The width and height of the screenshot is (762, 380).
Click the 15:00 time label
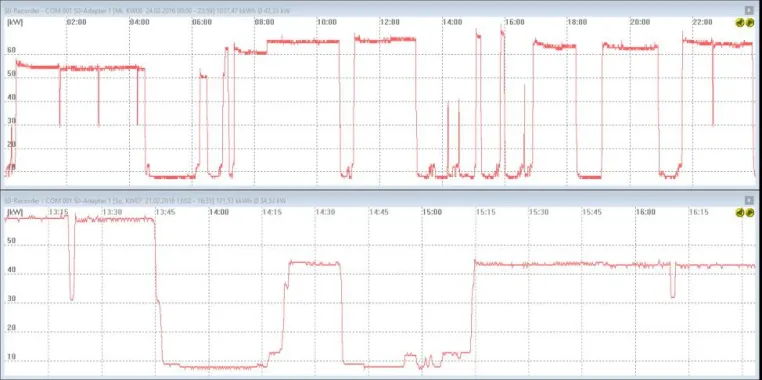coord(432,212)
